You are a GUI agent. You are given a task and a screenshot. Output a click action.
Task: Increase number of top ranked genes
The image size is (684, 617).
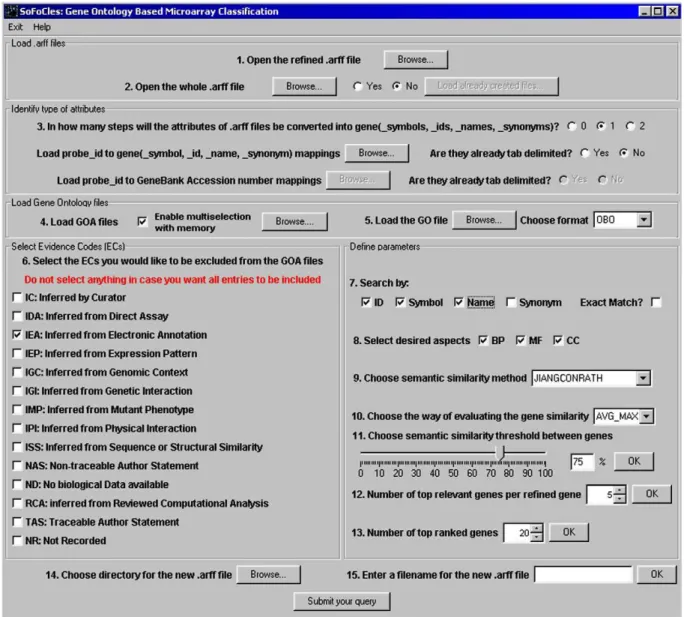(537, 528)
